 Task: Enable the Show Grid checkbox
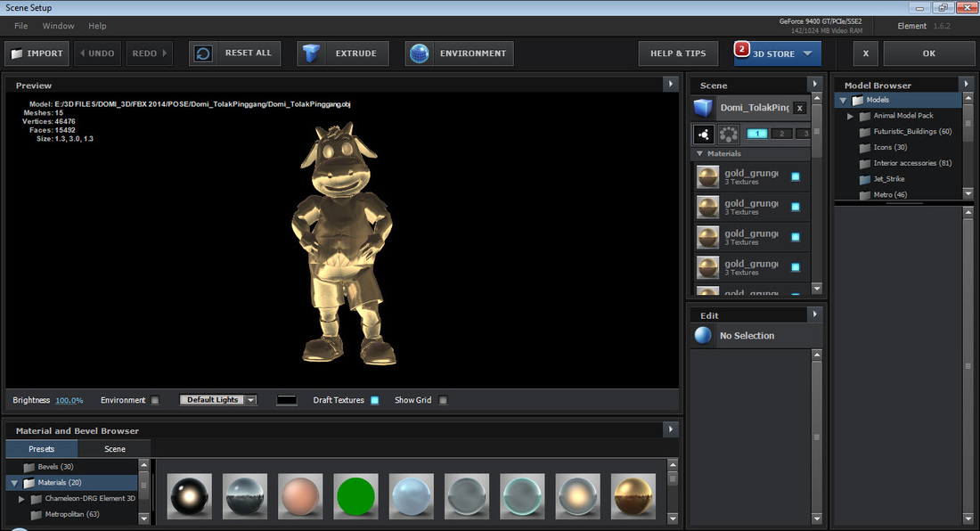[443, 400]
